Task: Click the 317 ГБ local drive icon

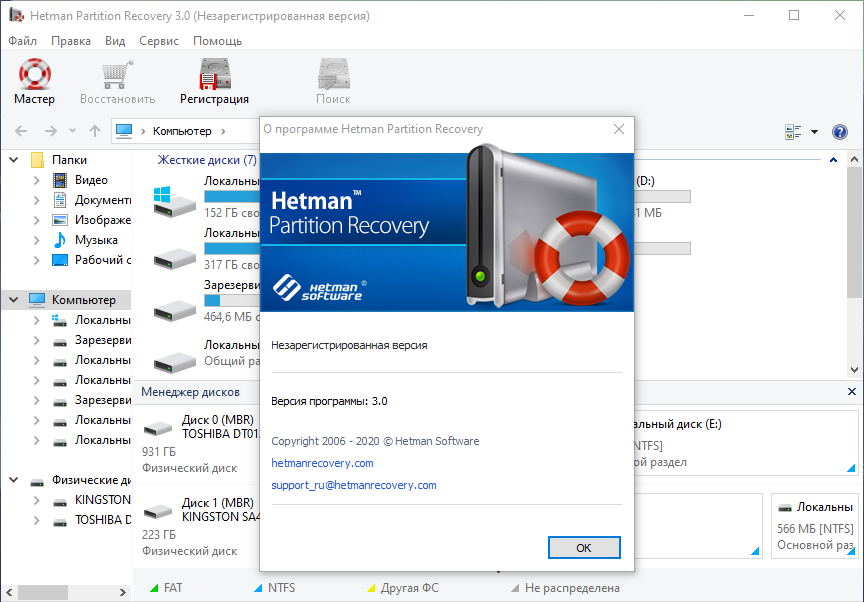Action: 175,258
